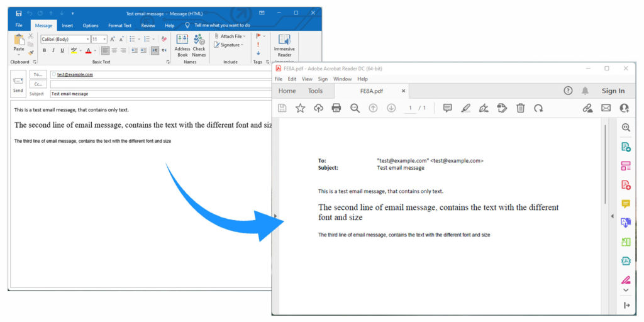Open the Acrobat Window menu

tap(342, 79)
